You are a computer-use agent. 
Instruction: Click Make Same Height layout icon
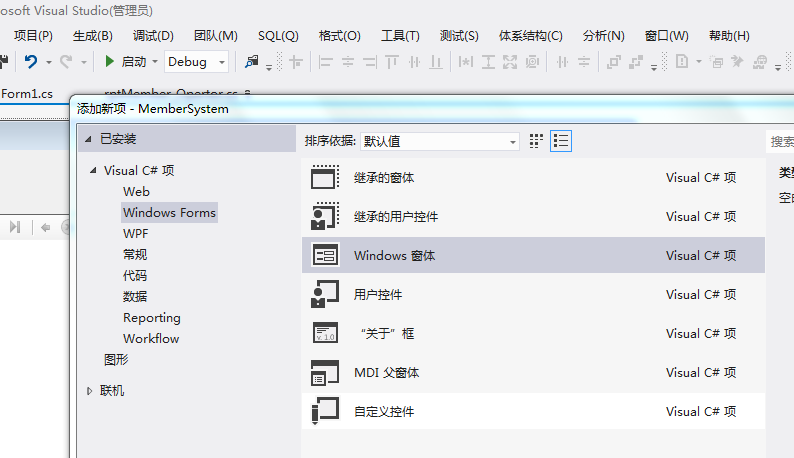(x=488, y=62)
